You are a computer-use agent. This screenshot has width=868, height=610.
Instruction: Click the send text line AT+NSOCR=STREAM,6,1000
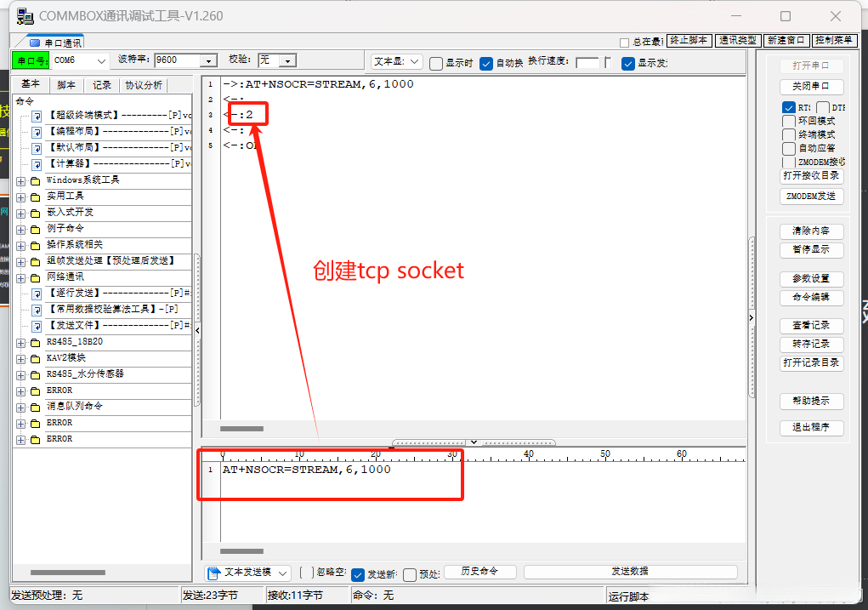[x=307, y=470]
